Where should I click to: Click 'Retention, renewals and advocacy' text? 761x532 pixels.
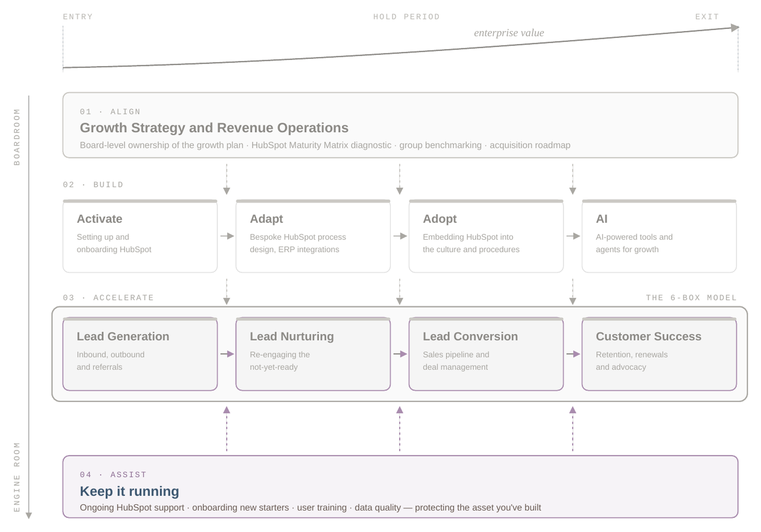(632, 361)
